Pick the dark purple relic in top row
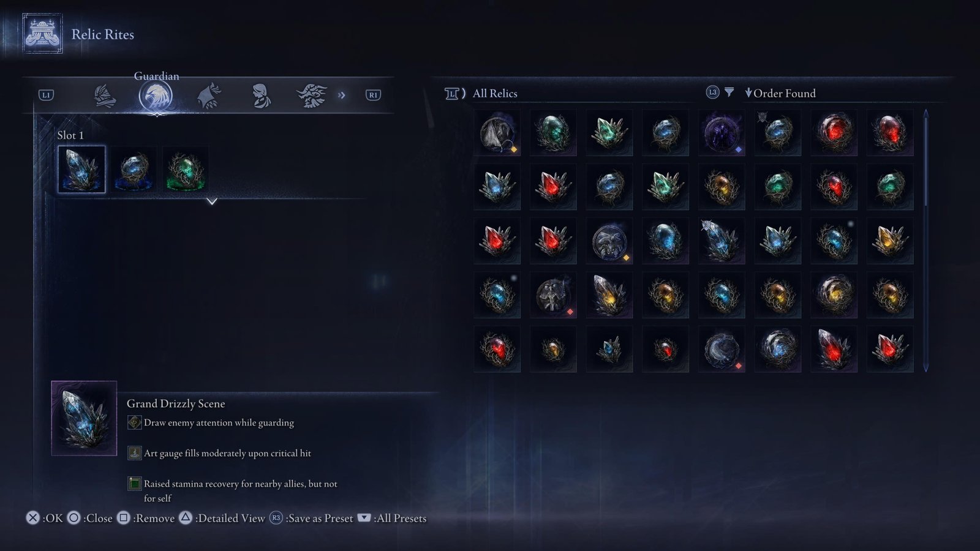 click(722, 132)
